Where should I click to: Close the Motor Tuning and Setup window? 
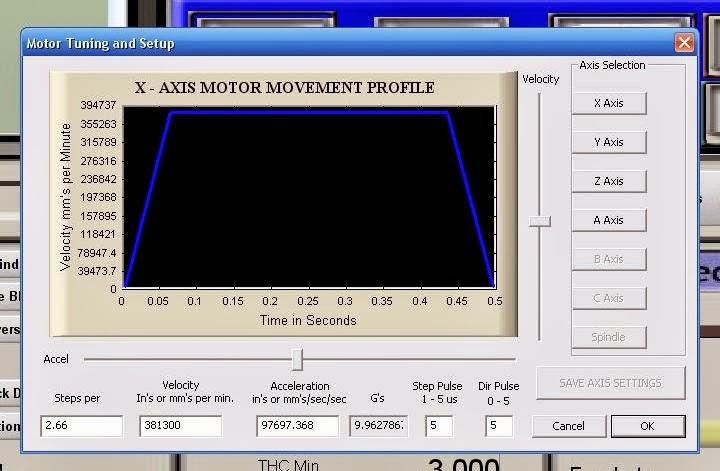coord(684,43)
